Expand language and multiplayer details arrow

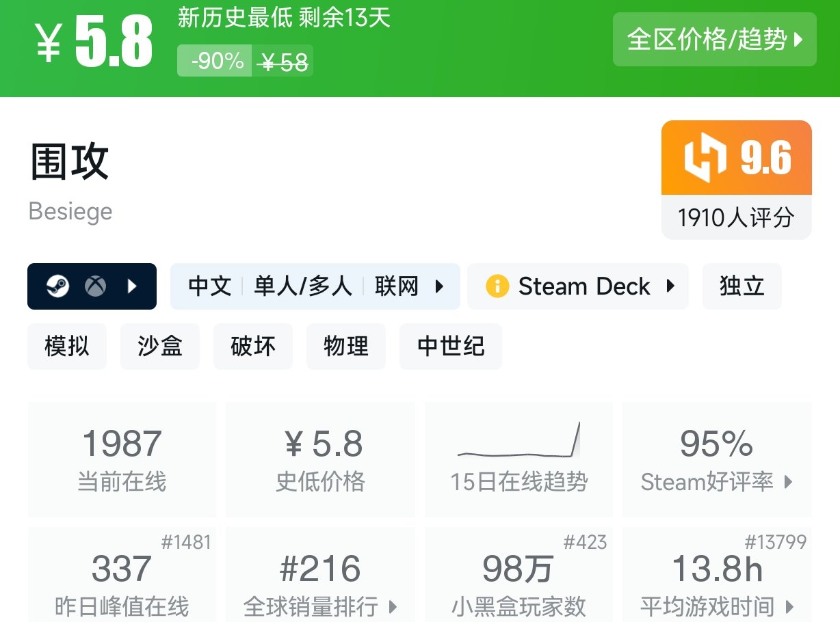pos(440,286)
